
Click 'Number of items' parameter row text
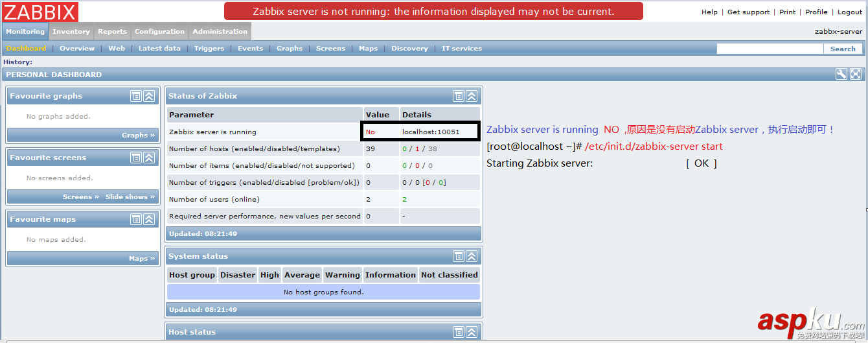click(262, 165)
